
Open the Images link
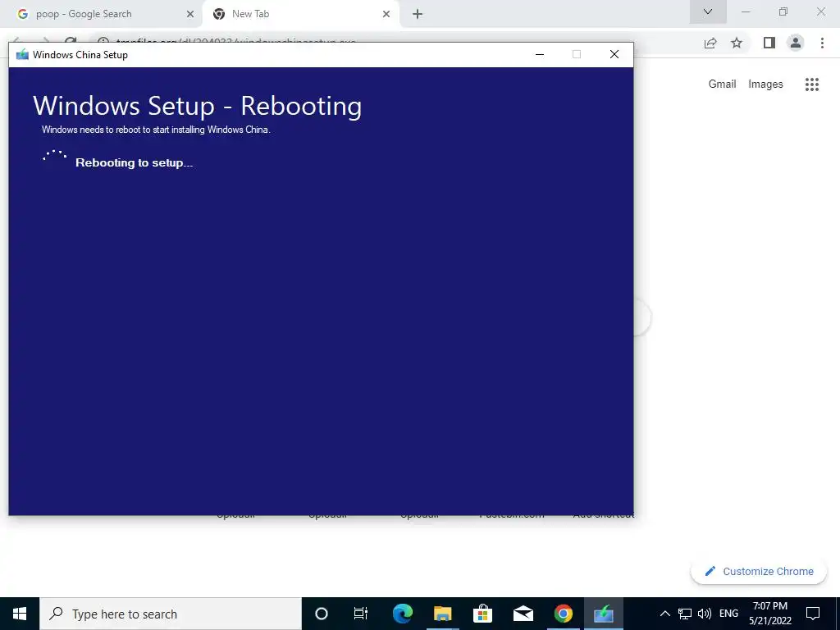click(765, 84)
